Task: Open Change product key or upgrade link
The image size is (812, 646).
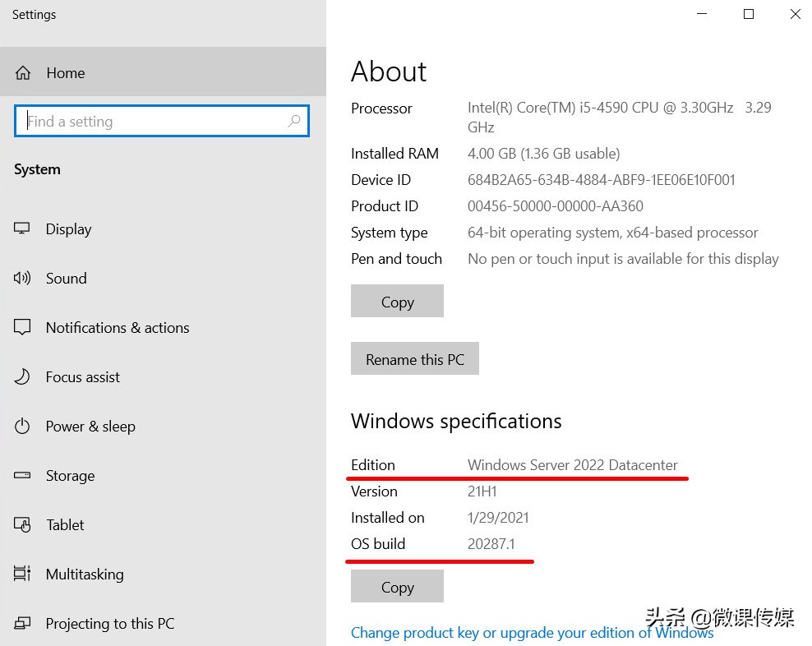Action: (533, 633)
